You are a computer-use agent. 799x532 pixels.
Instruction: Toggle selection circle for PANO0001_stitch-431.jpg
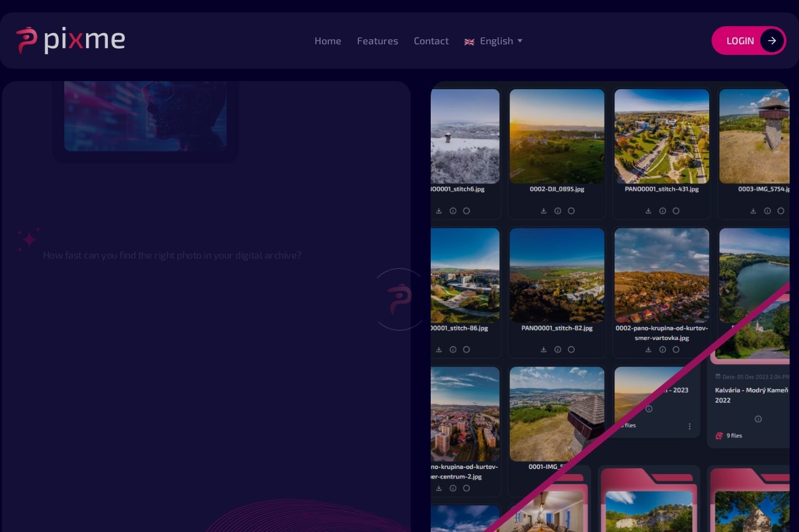coord(676,211)
